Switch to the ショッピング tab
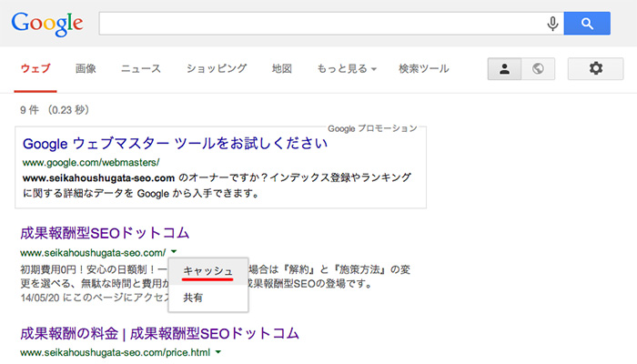The height and width of the screenshot is (364, 637). click(217, 68)
